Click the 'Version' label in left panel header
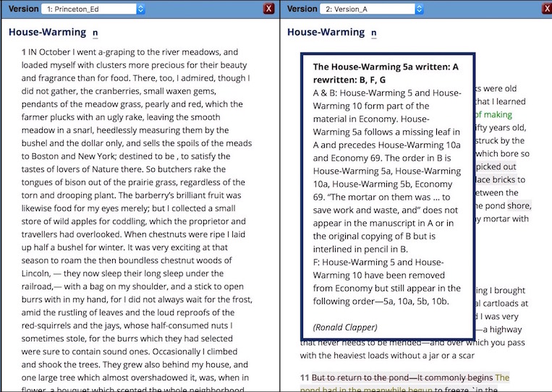This screenshot has width=552, height=392. click(24, 9)
